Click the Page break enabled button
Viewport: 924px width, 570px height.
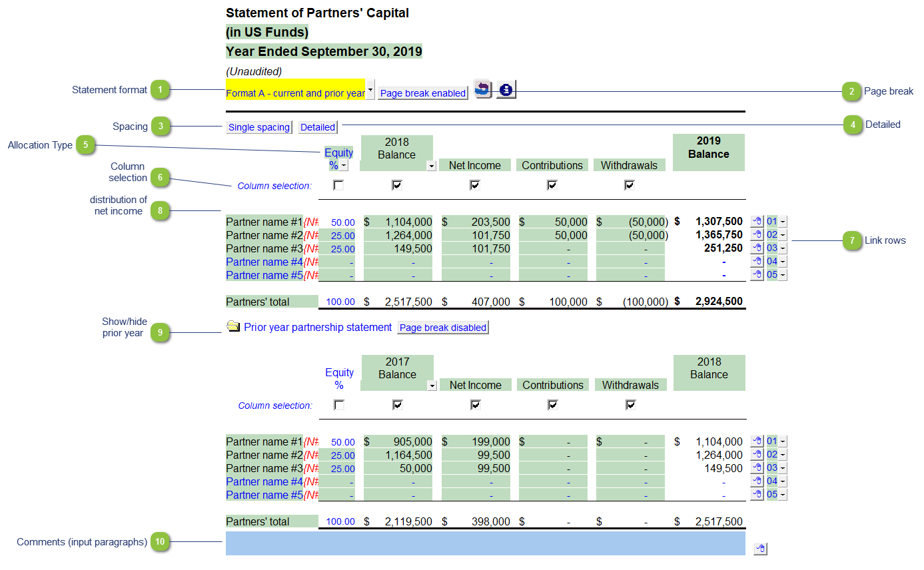(423, 93)
